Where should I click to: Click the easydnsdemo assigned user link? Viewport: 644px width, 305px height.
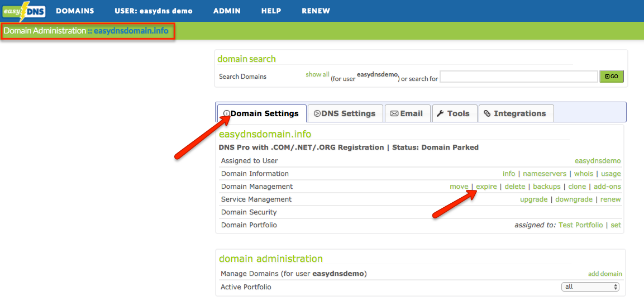coord(598,161)
